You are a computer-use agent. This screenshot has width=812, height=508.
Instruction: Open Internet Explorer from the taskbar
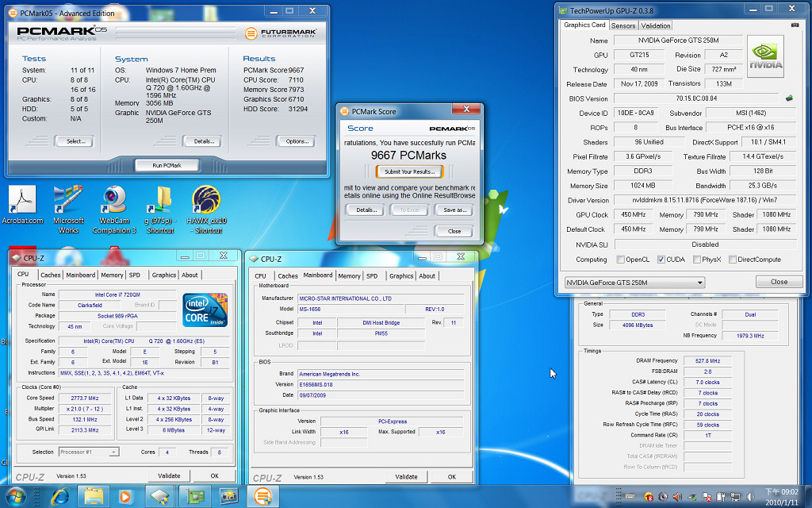pyautogui.click(x=60, y=497)
